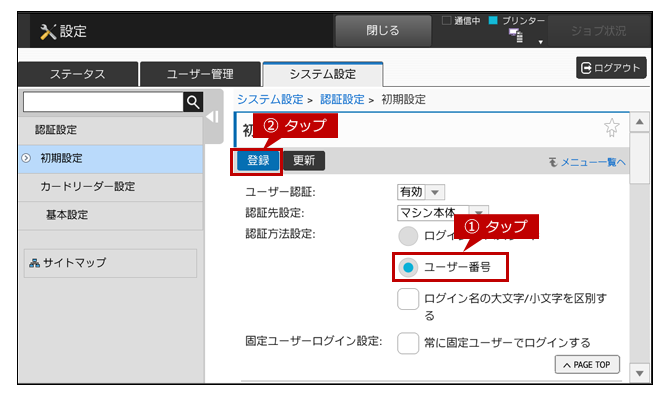Tap the 更新 button
Image resolution: width=670 pixels, height=396 pixels.
tap(304, 161)
